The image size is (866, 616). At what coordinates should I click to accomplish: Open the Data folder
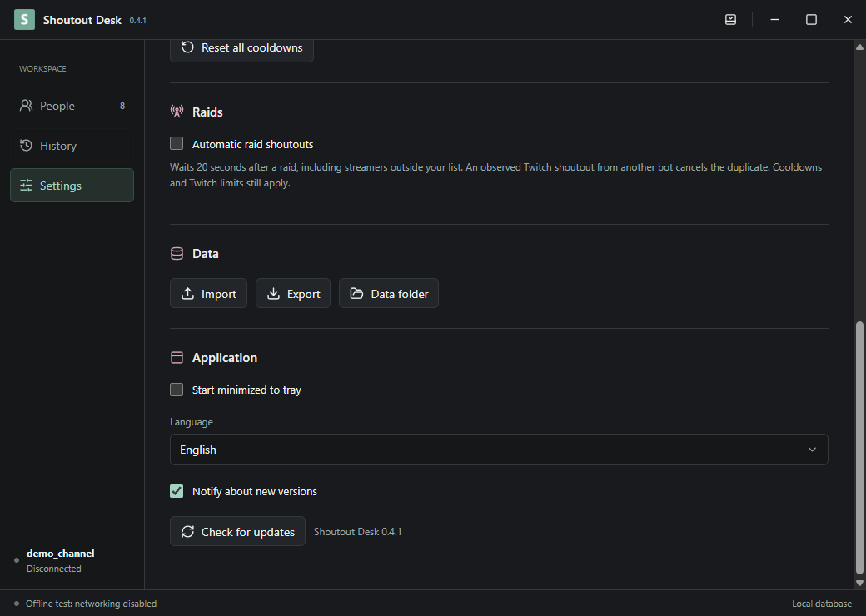pos(389,293)
